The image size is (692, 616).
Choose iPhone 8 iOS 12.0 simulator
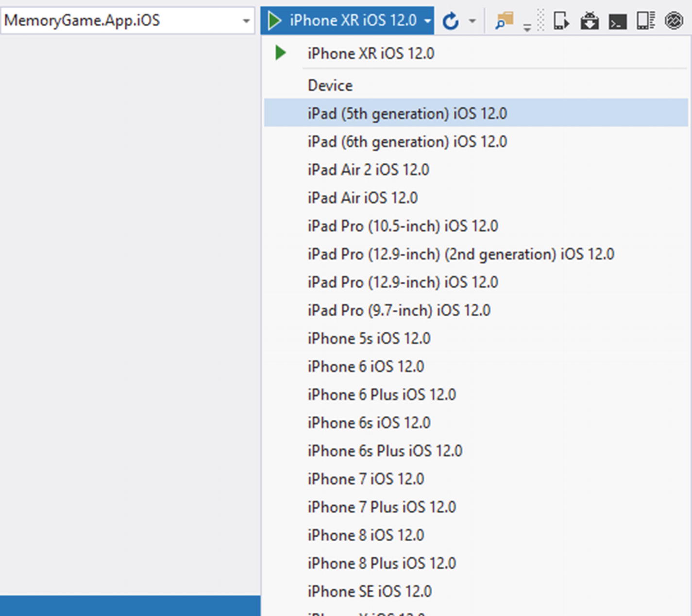pos(476,535)
